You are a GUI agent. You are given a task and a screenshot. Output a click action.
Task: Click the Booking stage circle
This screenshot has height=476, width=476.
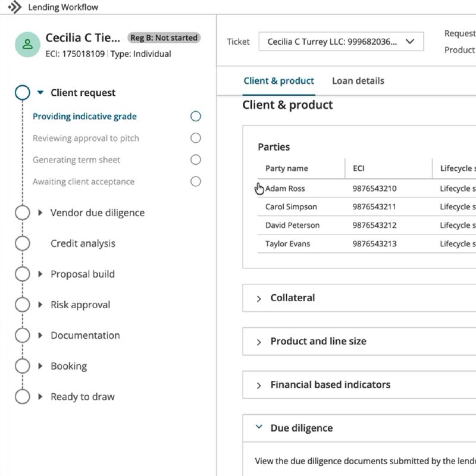tap(23, 366)
